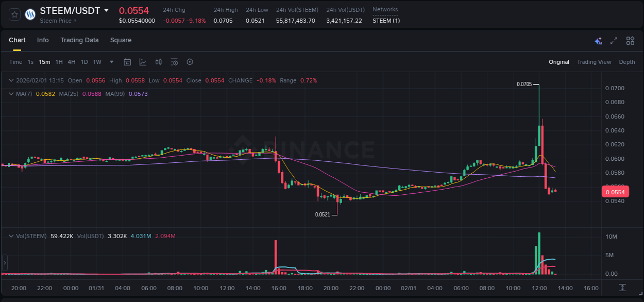Switch to the Trading Data tab

coord(79,40)
